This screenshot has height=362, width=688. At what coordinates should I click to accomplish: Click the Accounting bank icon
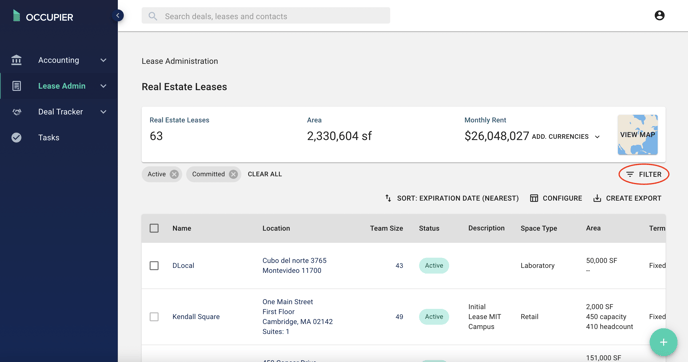coord(17,60)
